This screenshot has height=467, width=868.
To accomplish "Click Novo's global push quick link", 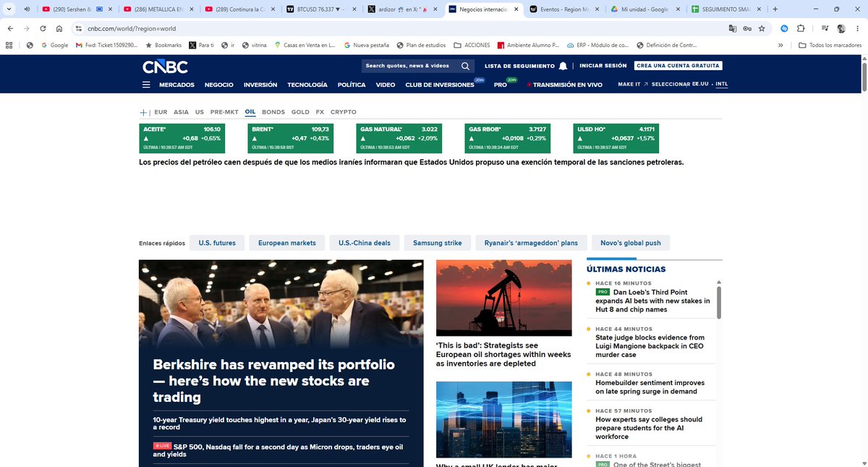I will coord(630,243).
